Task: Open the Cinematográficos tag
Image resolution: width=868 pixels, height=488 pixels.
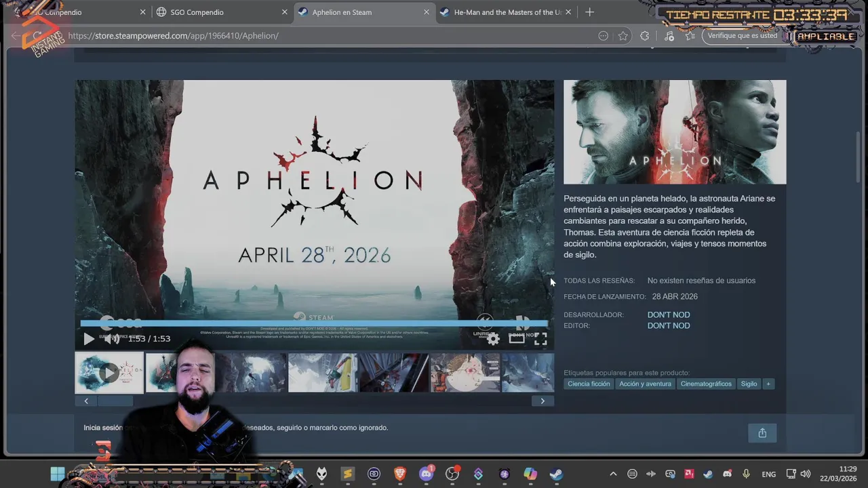Action: (706, 384)
